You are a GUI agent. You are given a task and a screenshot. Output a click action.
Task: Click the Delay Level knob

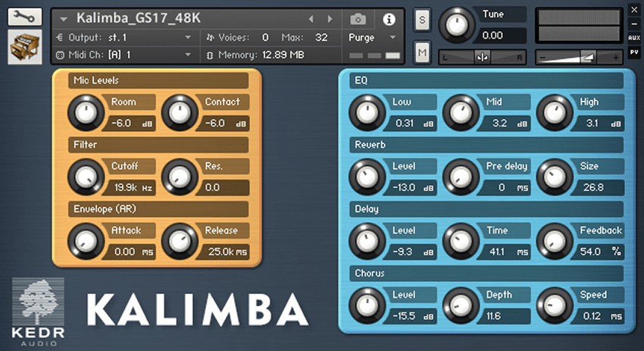click(367, 241)
